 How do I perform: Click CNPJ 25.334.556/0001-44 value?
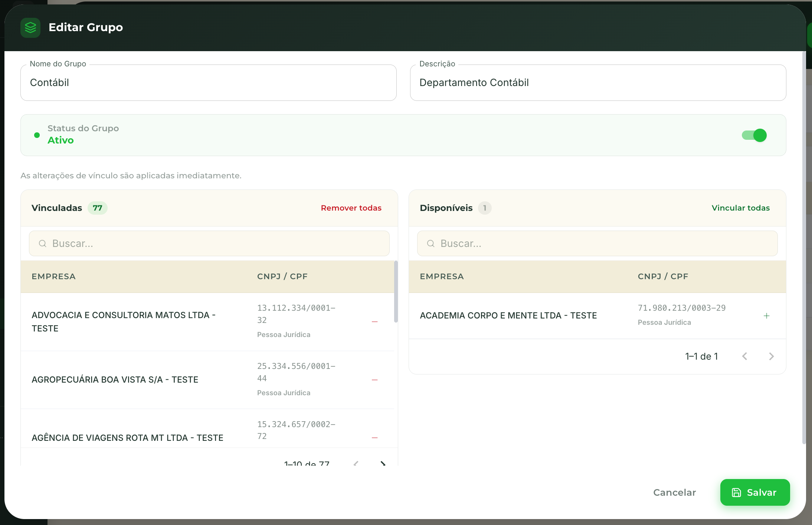(x=296, y=372)
